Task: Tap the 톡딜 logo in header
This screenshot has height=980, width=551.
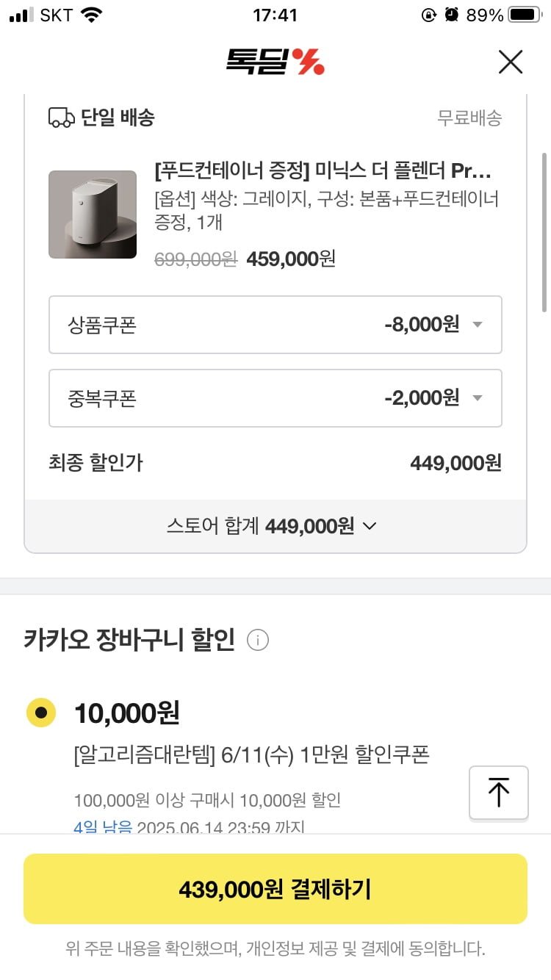Action: coord(275,62)
